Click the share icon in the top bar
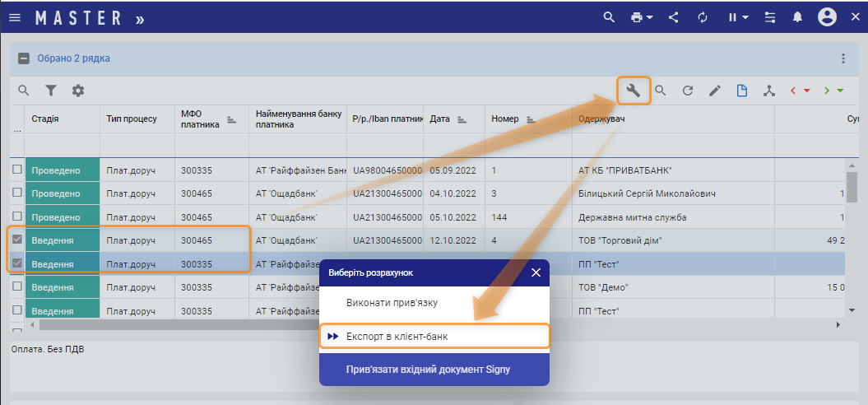 tap(673, 17)
